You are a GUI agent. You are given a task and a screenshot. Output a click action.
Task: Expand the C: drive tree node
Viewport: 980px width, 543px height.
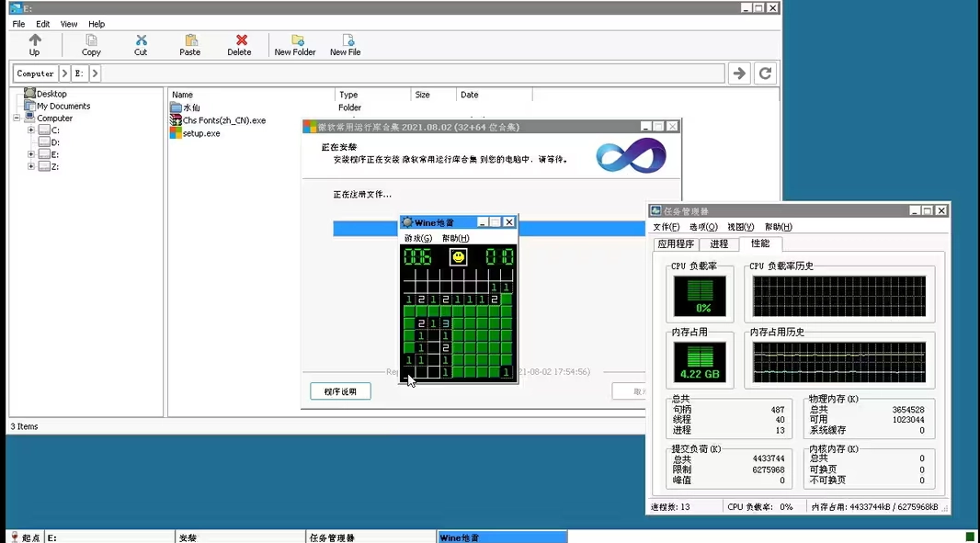tap(31, 130)
